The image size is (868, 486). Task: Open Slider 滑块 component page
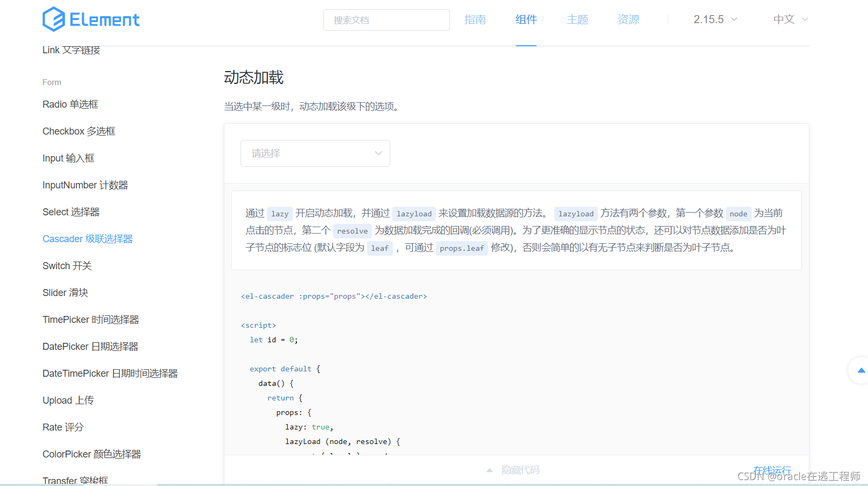pyautogui.click(x=65, y=292)
